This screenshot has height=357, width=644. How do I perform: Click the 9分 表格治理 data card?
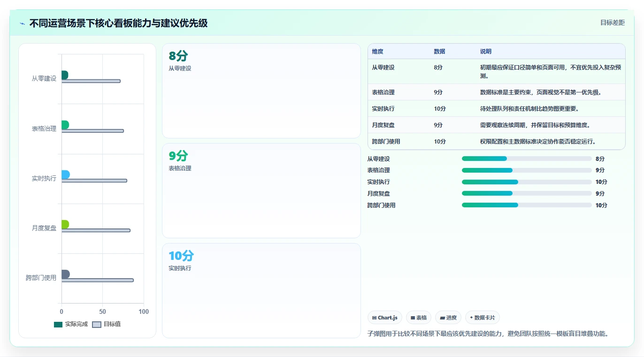click(x=261, y=191)
